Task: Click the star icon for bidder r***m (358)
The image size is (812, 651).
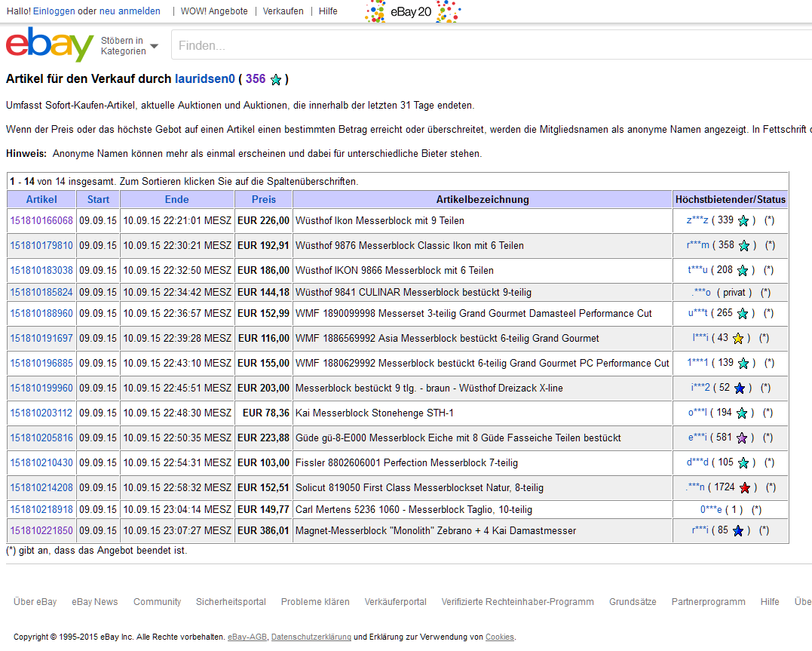Action: click(744, 246)
